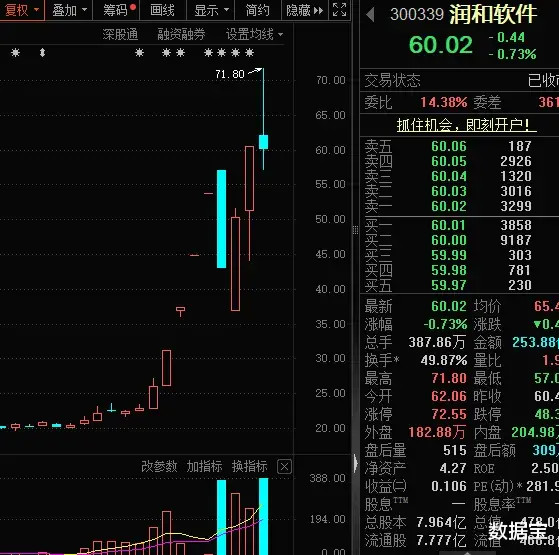Click the panel divider grip handle
The height and width of the screenshot is (555, 559).
click(355, 230)
